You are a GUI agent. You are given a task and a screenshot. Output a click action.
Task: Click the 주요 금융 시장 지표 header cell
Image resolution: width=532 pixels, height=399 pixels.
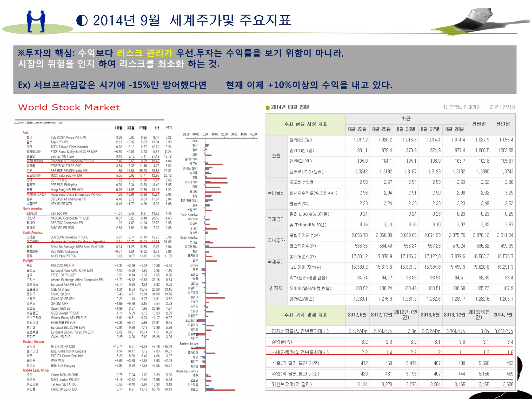305,124
